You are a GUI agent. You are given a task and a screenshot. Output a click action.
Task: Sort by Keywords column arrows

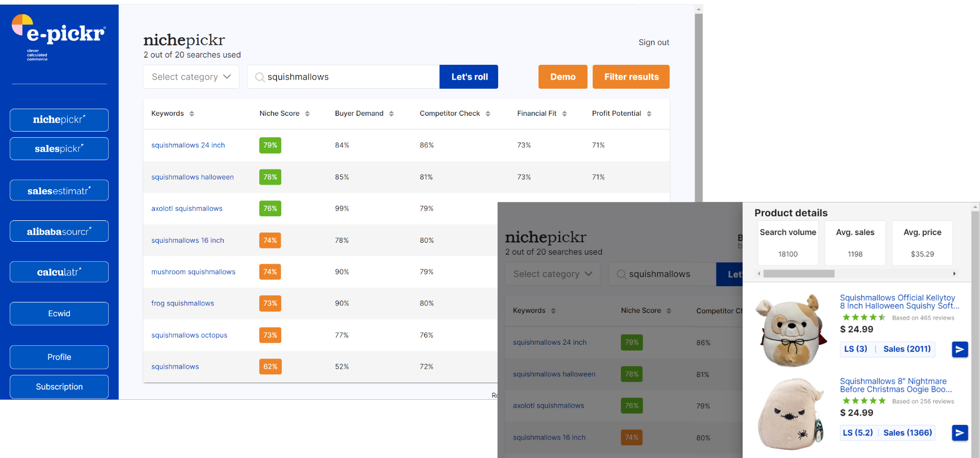(x=192, y=114)
